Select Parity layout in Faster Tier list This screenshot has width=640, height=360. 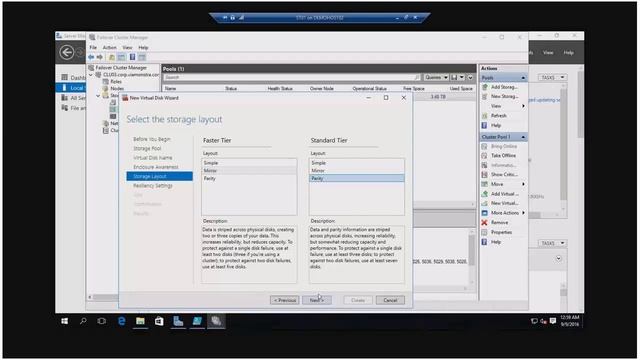tap(249, 178)
